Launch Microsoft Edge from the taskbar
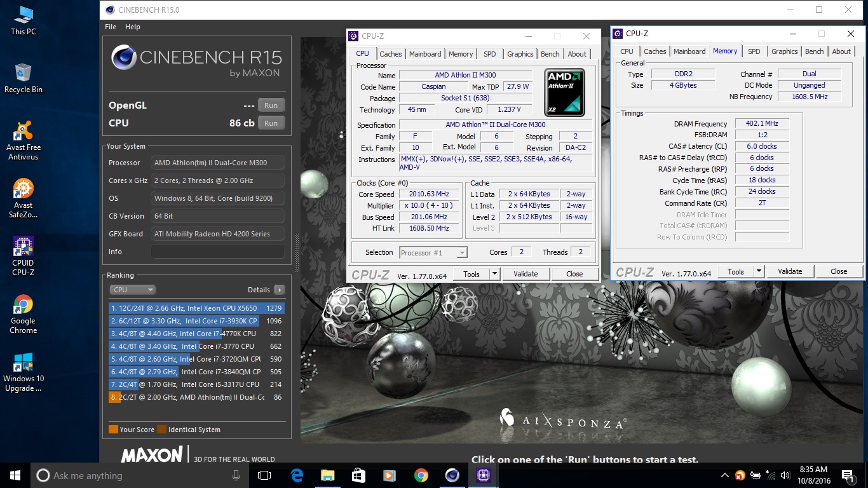The height and width of the screenshot is (488, 868). coord(297,475)
